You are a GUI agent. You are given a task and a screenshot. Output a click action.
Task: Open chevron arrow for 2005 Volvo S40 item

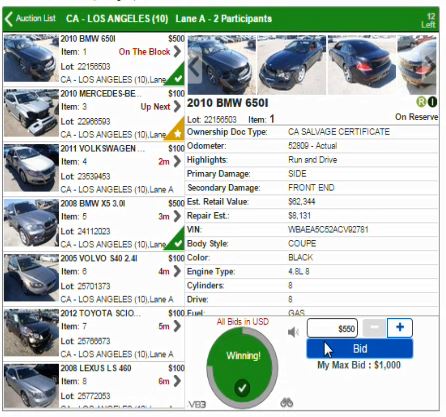pyautogui.click(x=177, y=271)
